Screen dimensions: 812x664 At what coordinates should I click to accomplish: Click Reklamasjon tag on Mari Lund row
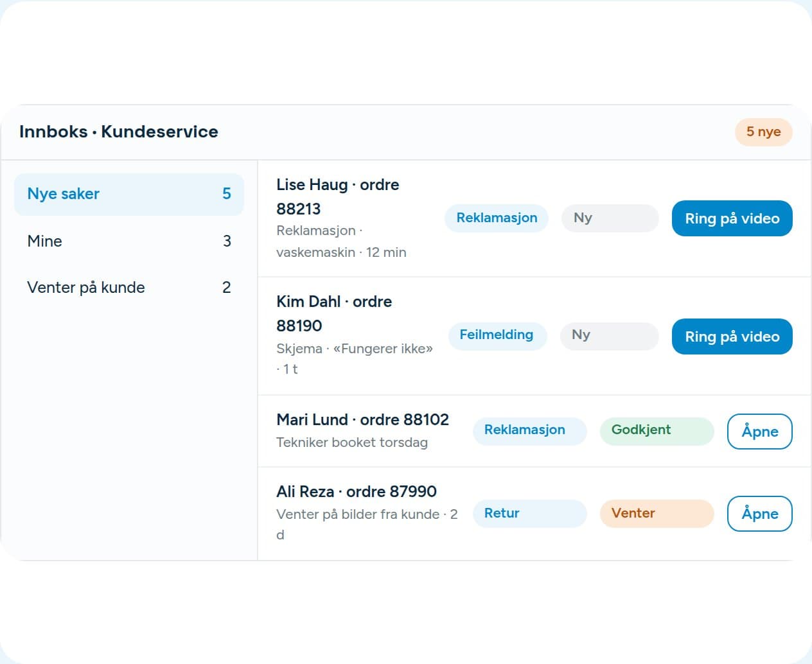(x=529, y=430)
